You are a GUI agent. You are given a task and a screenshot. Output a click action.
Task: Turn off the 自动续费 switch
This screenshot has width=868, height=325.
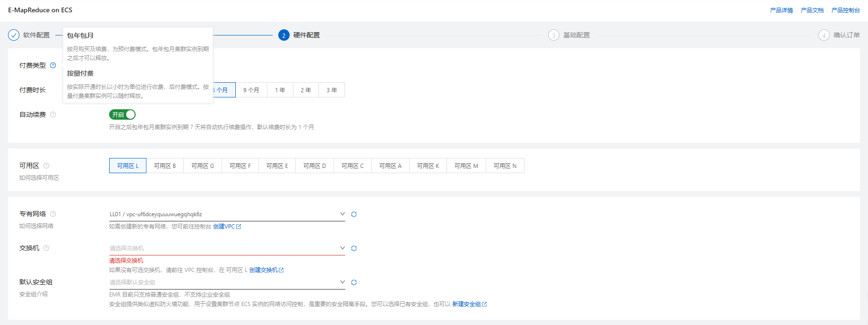(x=122, y=114)
